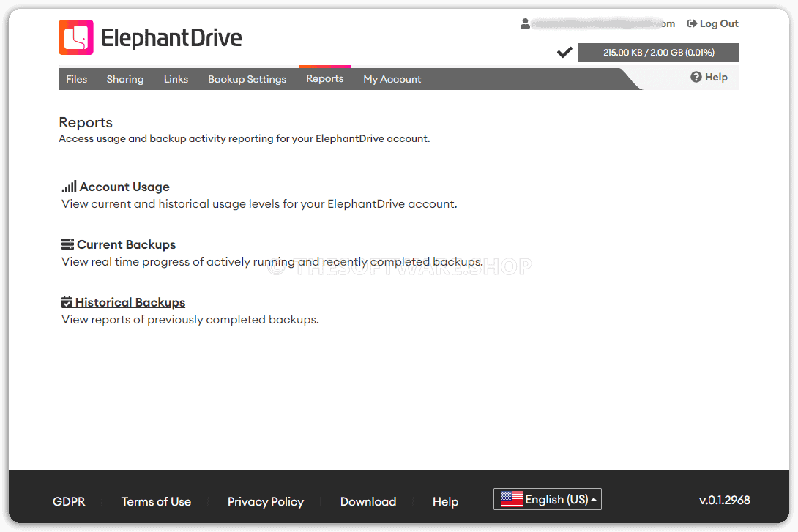Image resolution: width=798 pixels, height=532 pixels.
Task: Click the Help link in the footer
Action: coord(445,502)
